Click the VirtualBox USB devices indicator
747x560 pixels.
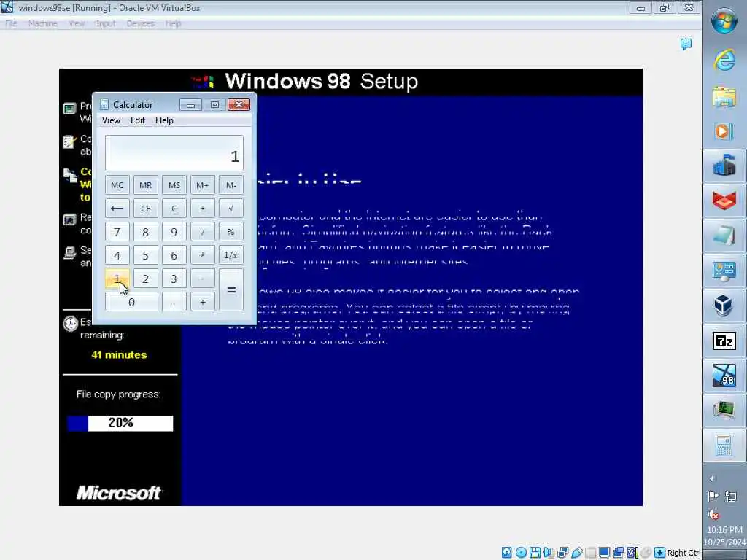tap(577, 553)
